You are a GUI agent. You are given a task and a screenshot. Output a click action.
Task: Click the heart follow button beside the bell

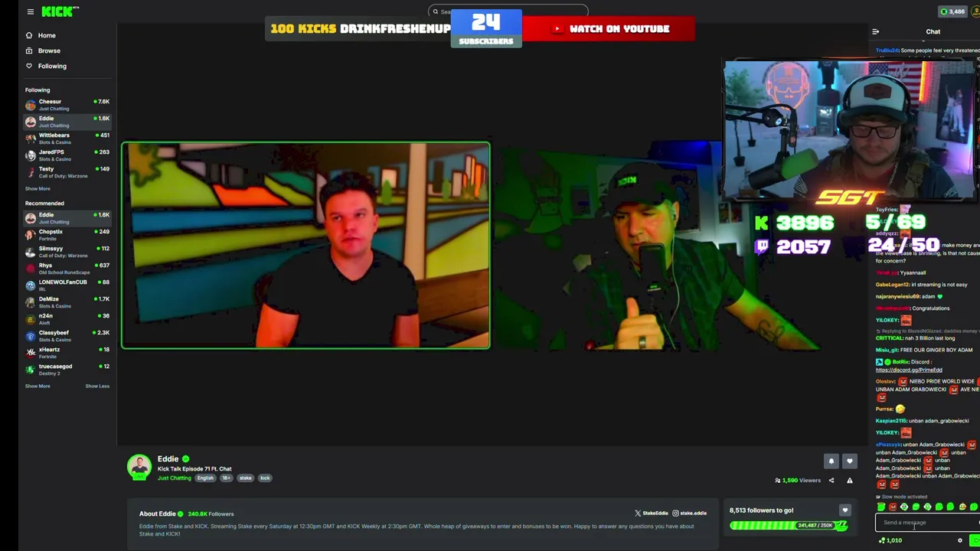(849, 461)
